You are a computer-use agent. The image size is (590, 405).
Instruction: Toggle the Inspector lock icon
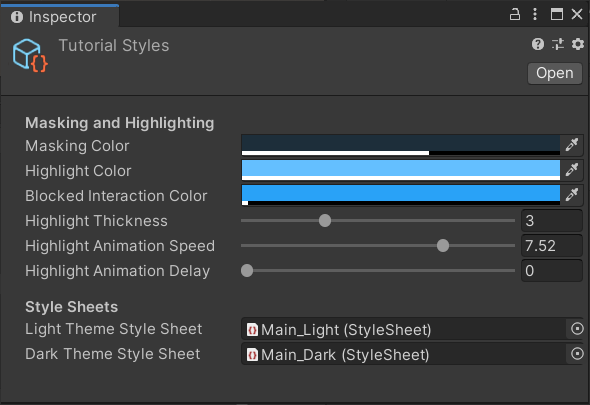(515, 15)
